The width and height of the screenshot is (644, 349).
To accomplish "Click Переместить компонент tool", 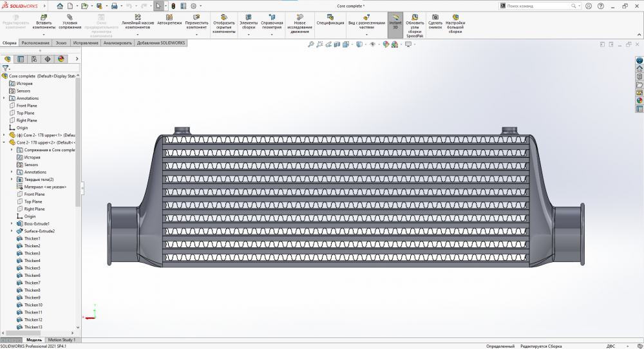I will pos(196,23).
